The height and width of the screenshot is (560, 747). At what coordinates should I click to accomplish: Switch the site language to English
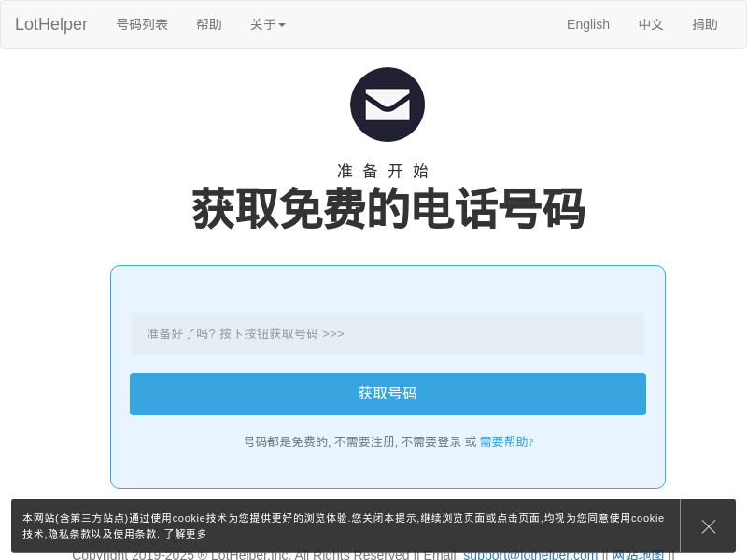click(588, 24)
